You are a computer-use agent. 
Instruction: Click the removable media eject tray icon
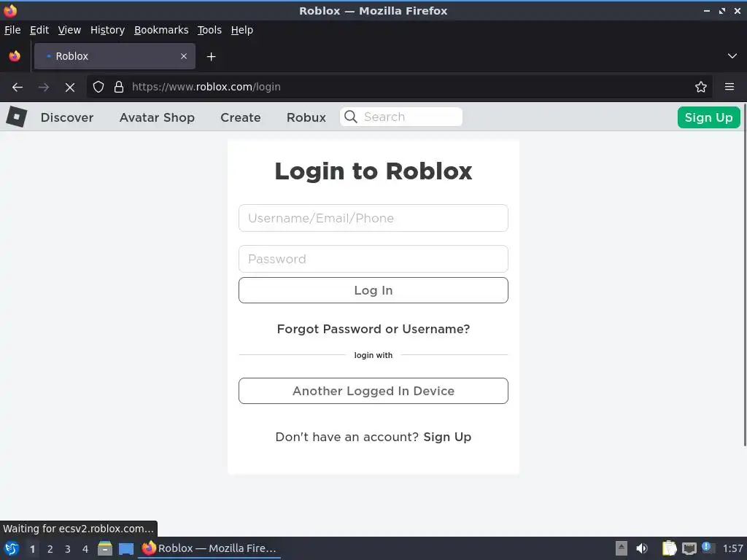(622, 548)
